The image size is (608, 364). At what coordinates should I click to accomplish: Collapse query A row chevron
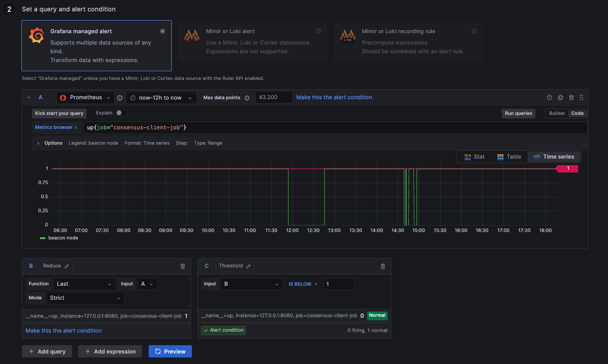pyautogui.click(x=29, y=97)
